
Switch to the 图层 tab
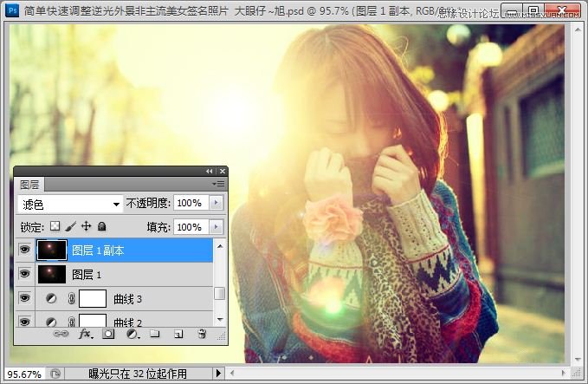29,185
